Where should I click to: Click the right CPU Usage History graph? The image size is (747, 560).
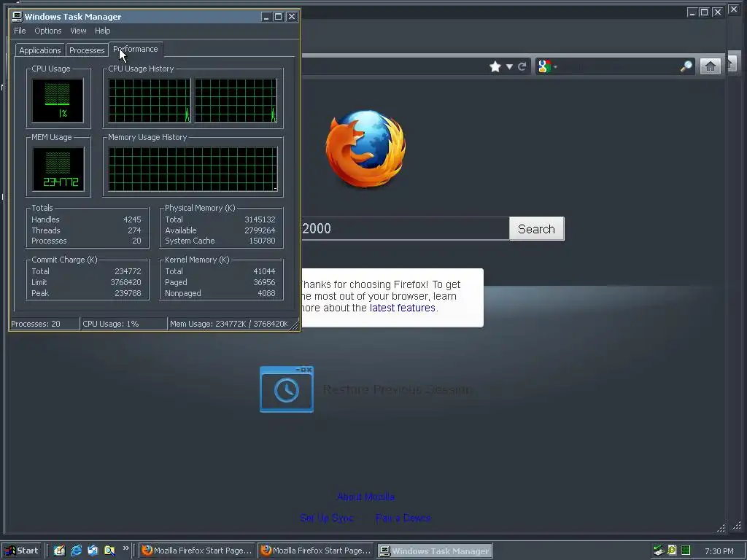coord(236,101)
